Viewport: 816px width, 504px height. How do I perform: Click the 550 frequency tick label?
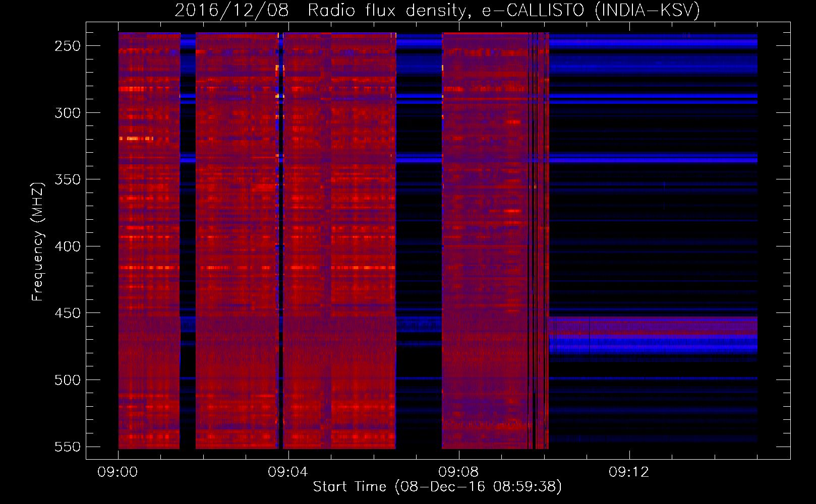pos(68,447)
